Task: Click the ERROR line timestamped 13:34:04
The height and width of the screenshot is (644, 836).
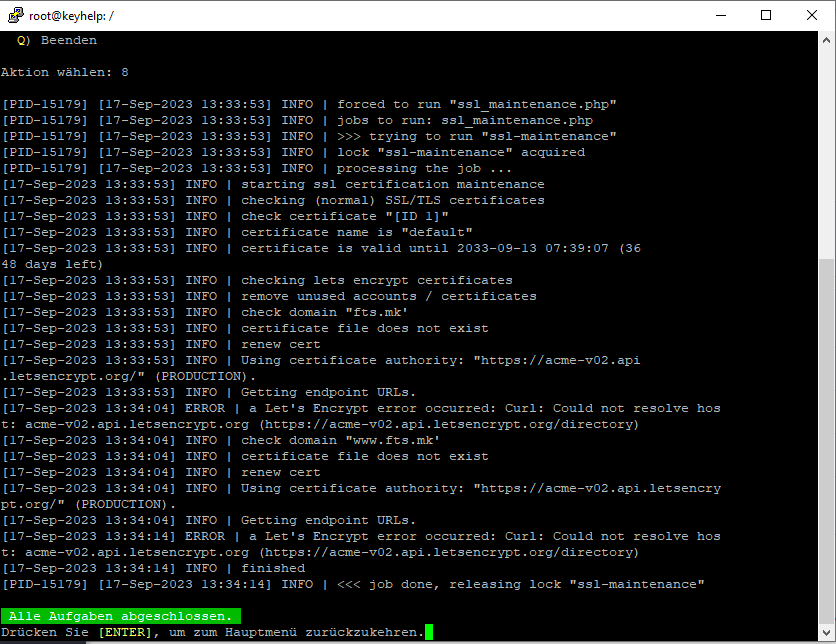Action: [360, 408]
